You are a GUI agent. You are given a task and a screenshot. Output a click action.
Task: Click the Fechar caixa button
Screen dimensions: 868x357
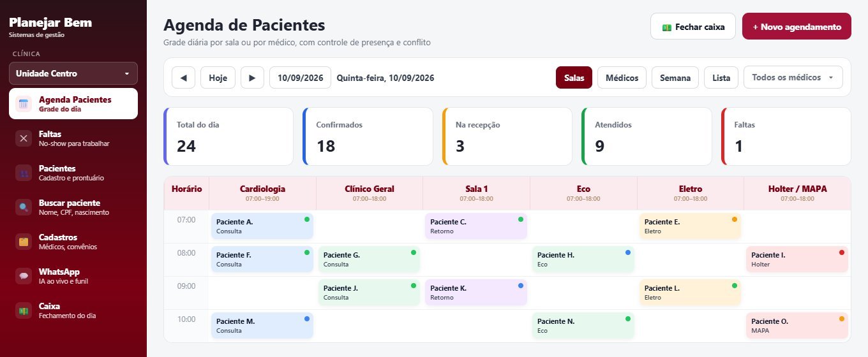pos(693,27)
